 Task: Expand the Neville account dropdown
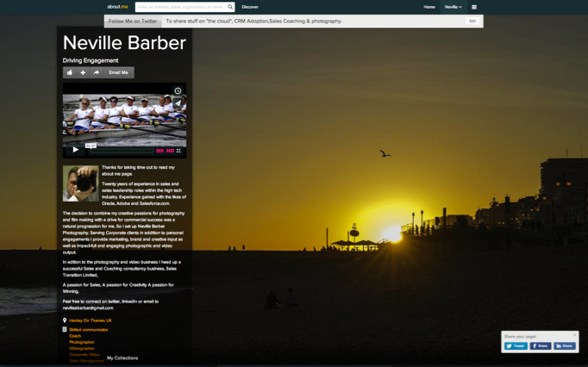click(453, 7)
